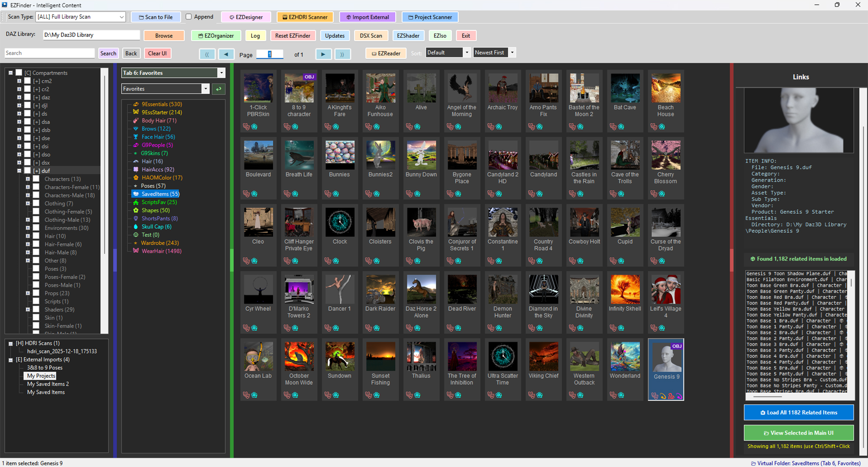Click the compartments tree vertical scrollbar
Viewport: 868px width, 467px height.
click(104, 200)
